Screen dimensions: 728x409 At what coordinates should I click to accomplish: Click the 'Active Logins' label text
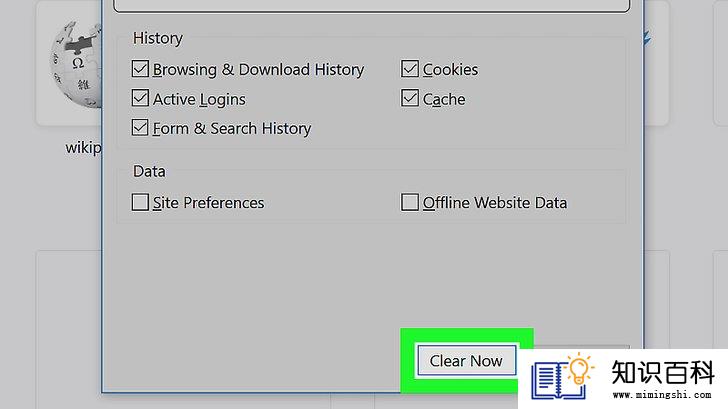pos(199,99)
